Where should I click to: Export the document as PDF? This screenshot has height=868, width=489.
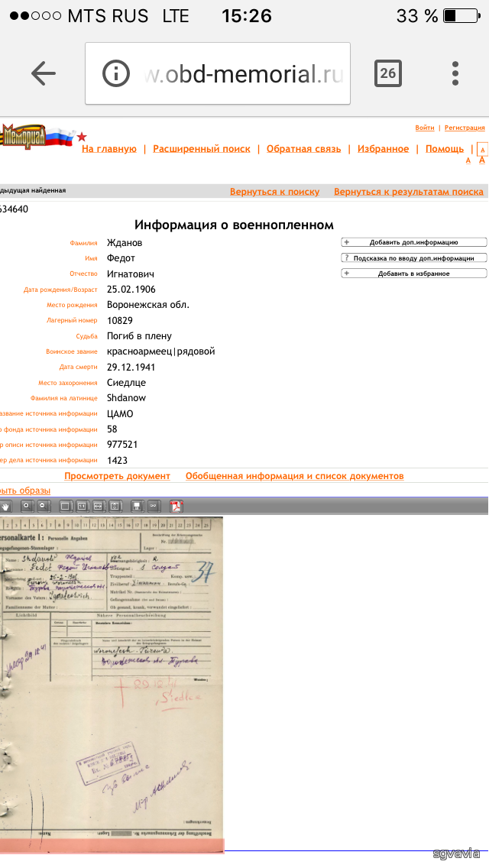(176, 506)
